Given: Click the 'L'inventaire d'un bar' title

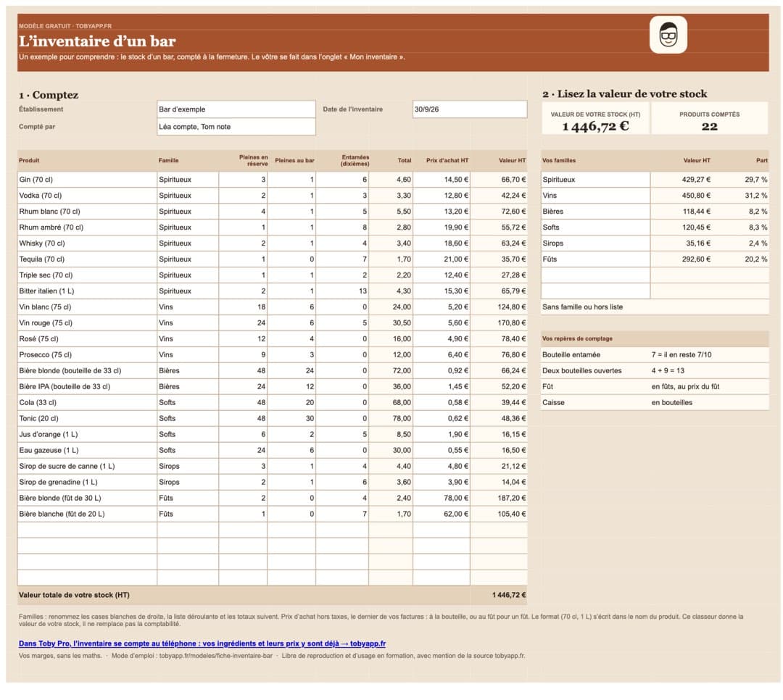Looking at the screenshot, I should click(x=97, y=41).
